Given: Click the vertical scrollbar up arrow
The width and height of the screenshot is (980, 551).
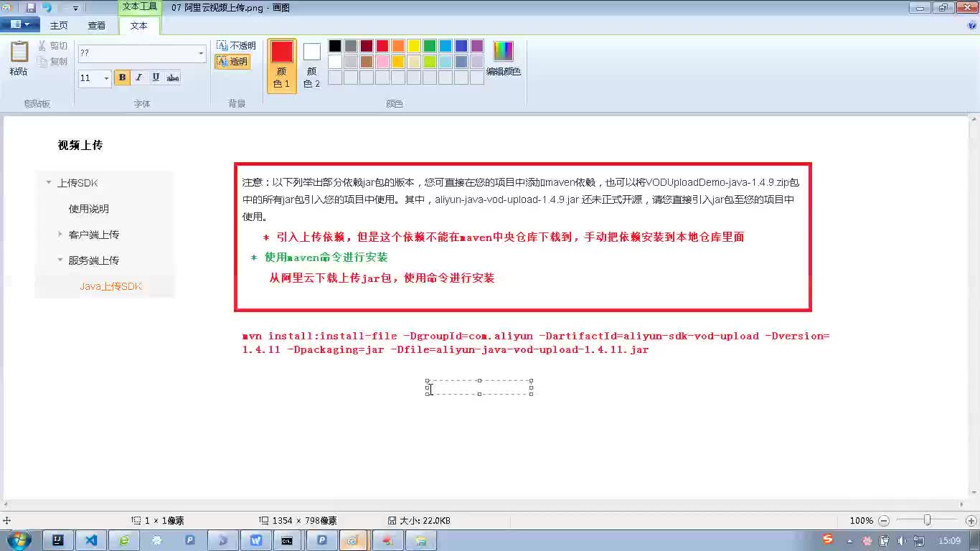Looking at the screenshot, I should pyautogui.click(x=974, y=121).
